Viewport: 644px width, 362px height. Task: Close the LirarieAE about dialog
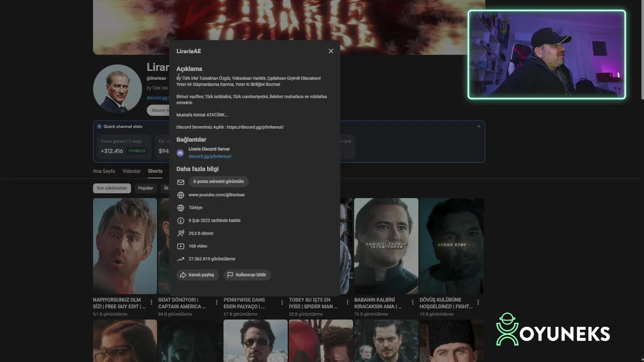(x=331, y=51)
